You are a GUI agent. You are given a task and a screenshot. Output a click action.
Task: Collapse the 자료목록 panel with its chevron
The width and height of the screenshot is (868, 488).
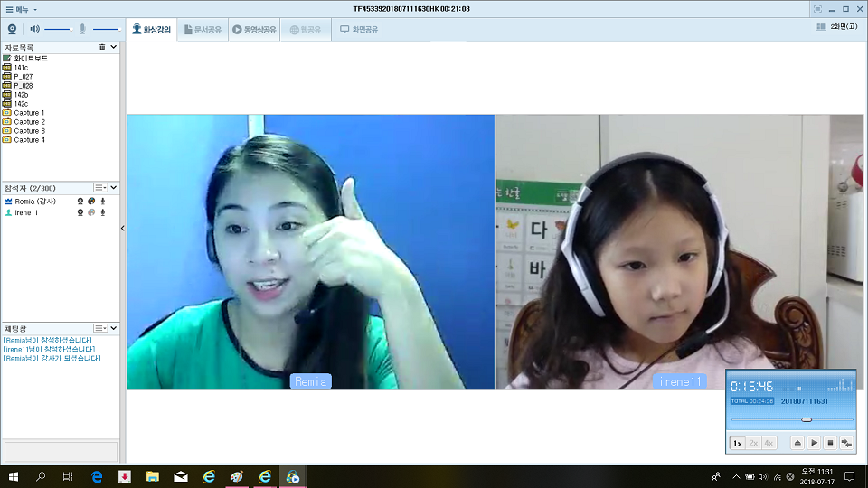pyautogui.click(x=113, y=47)
